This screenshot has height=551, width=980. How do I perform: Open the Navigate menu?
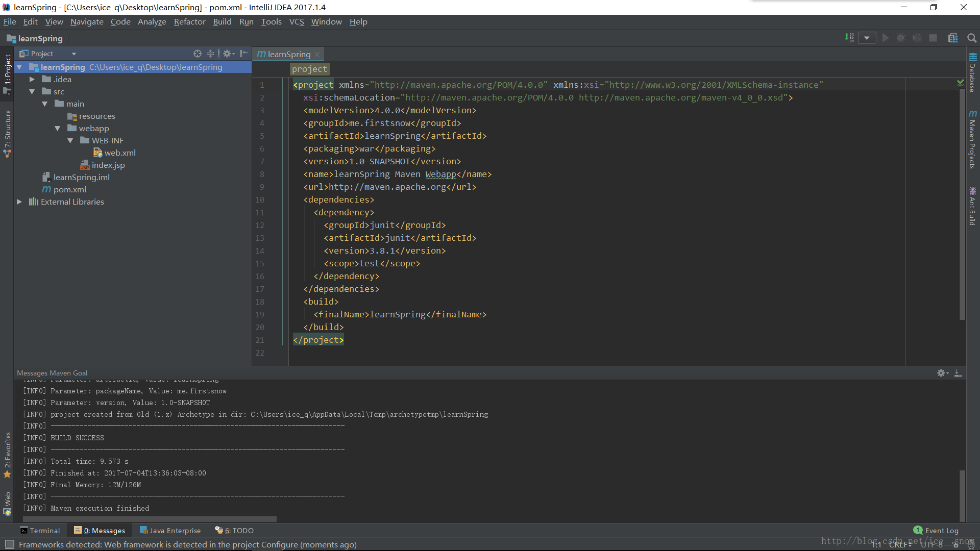coord(87,22)
